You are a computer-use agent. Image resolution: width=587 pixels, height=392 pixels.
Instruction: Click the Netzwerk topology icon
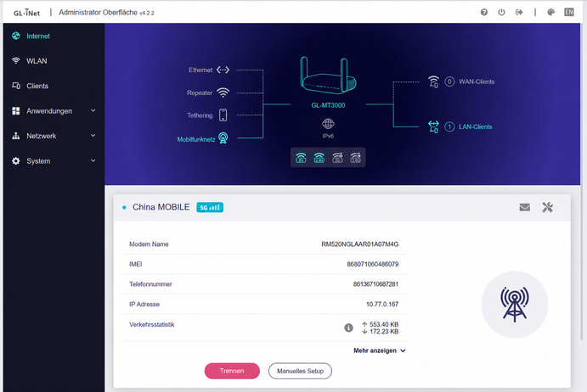click(x=16, y=136)
